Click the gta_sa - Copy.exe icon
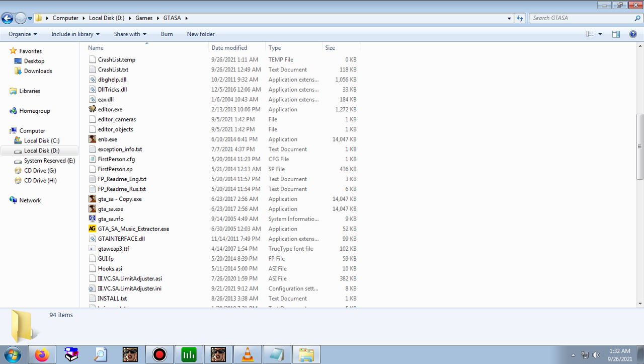The height and width of the screenshot is (364, 644). click(92, 199)
